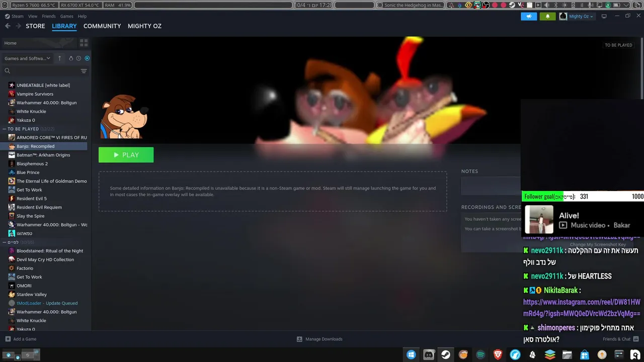Click the start menu icon on taskbar
This screenshot has width=644, height=362.
pyautogui.click(x=411, y=354)
